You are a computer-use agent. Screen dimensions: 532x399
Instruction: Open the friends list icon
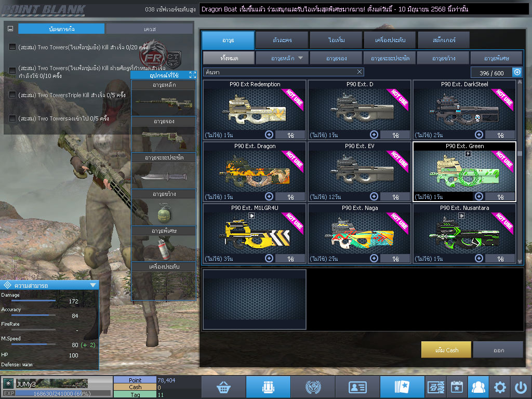pos(478,387)
